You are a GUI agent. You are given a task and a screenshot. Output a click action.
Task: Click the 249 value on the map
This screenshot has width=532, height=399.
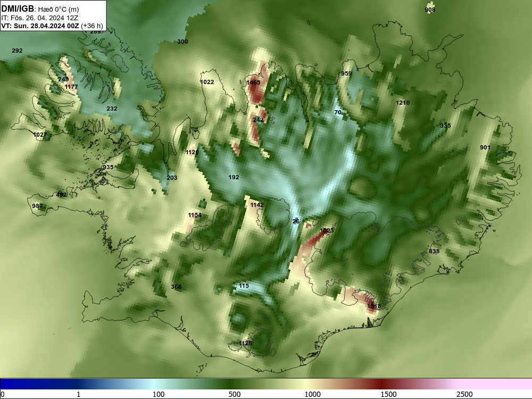coord(63,79)
